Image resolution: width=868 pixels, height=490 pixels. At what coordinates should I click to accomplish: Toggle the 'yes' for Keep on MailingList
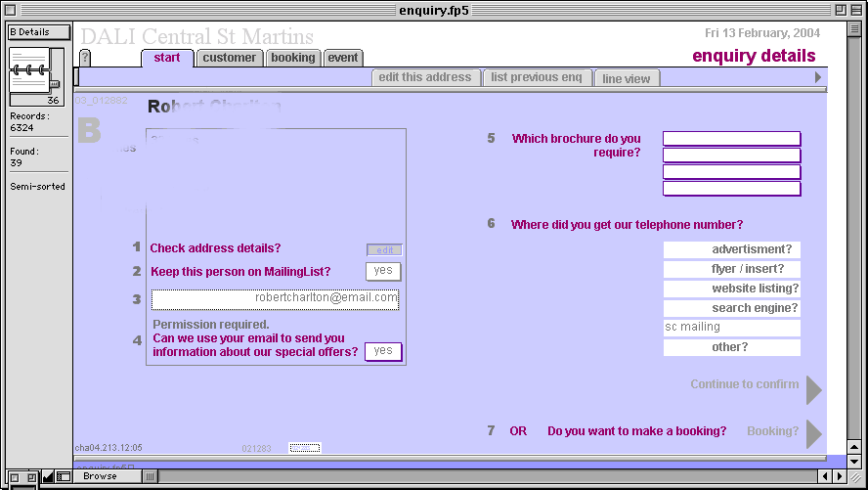(383, 271)
